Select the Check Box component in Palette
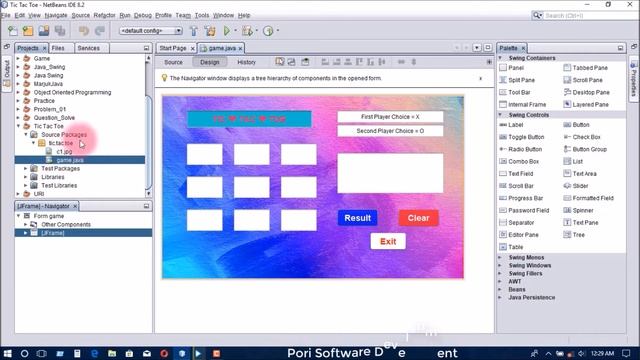 tap(582, 137)
